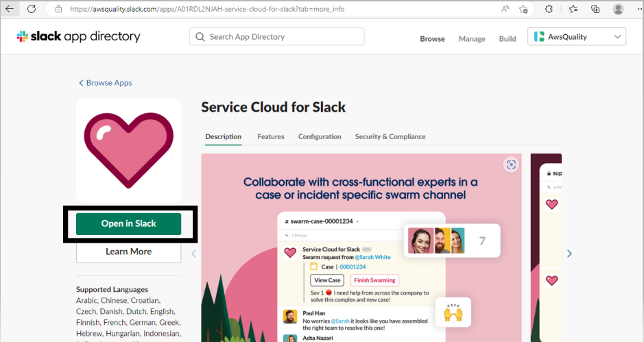Click the main swarm channel screenshot
This screenshot has width=644, height=342.
(361, 247)
